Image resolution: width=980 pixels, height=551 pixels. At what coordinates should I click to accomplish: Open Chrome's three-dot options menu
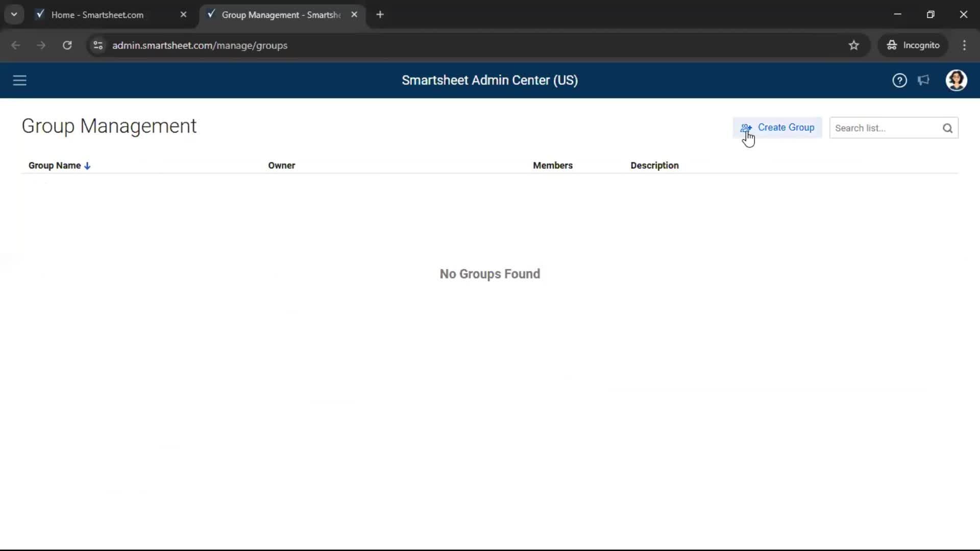[x=965, y=45]
